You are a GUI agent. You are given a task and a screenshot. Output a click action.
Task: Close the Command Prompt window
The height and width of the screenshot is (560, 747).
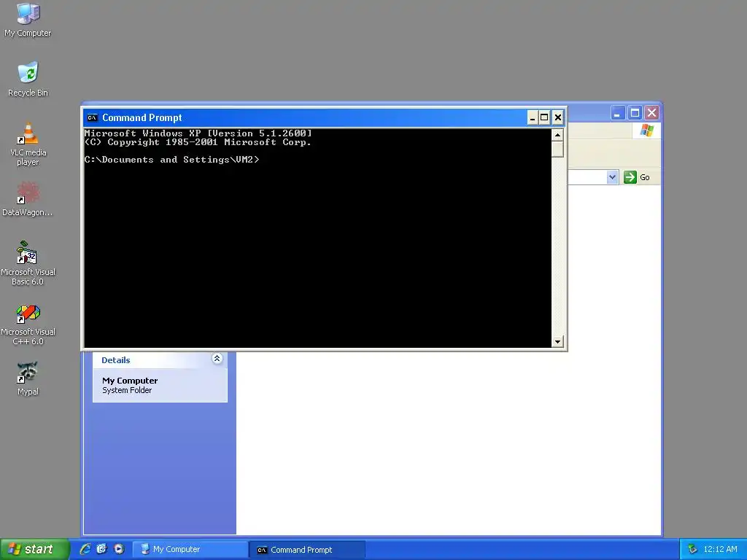[x=558, y=117]
